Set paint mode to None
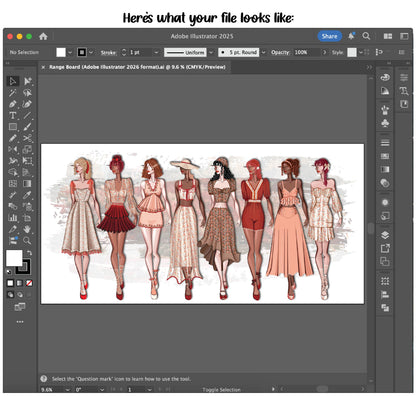416x396 pixels. pyautogui.click(x=29, y=283)
